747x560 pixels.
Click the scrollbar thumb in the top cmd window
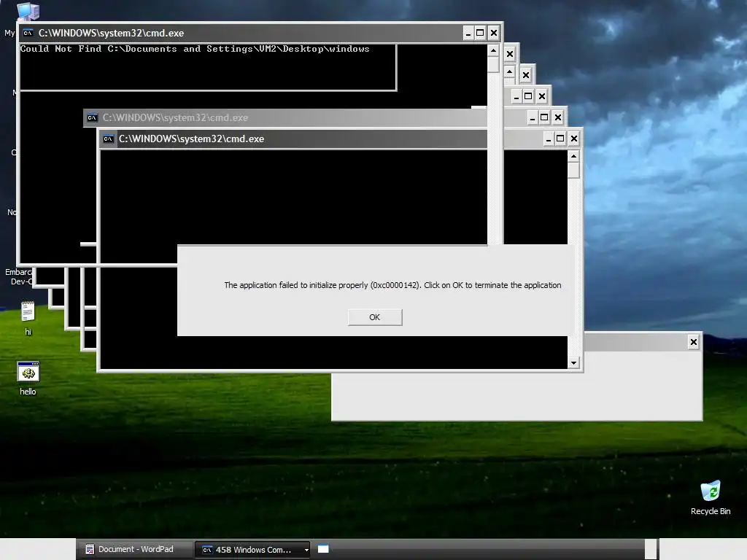point(494,64)
